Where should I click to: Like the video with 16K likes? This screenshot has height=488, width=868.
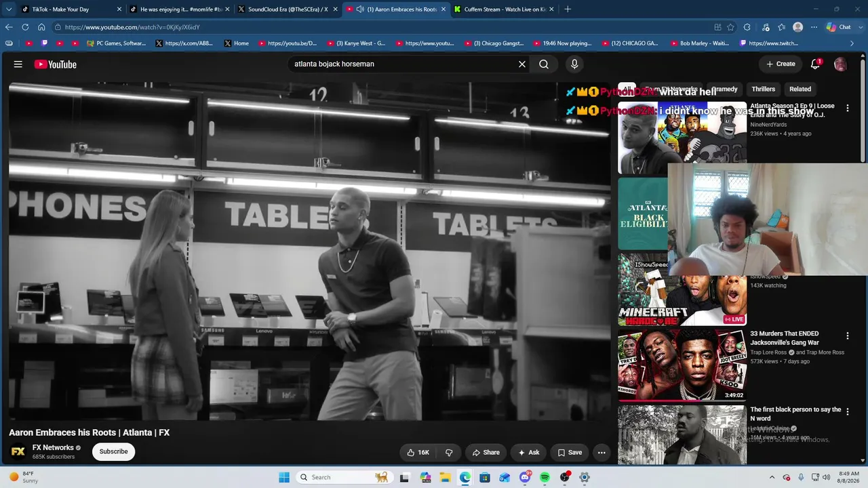click(418, 453)
